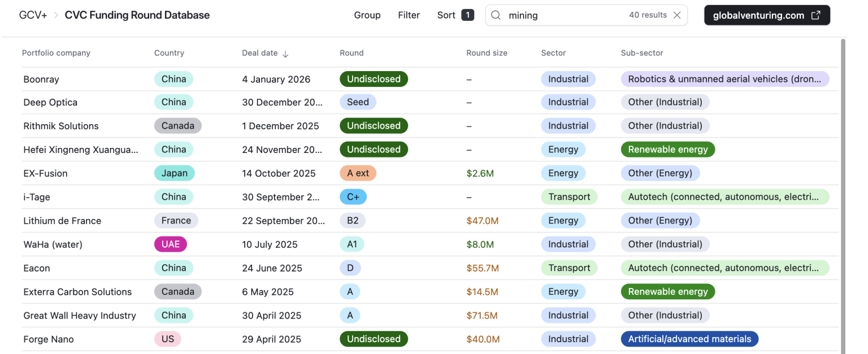
Task: Click the Deal date sort arrow icon
Action: (285, 54)
